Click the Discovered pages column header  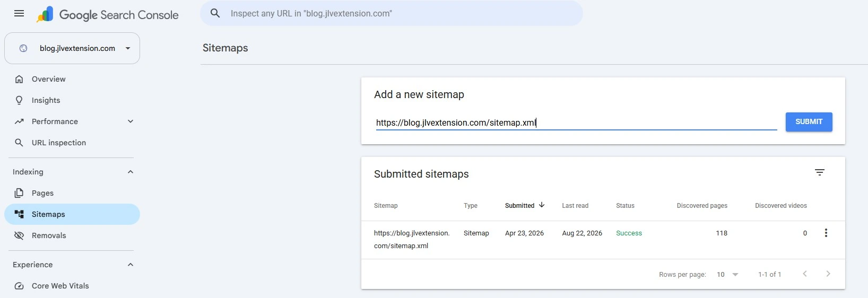tap(702, 206)
